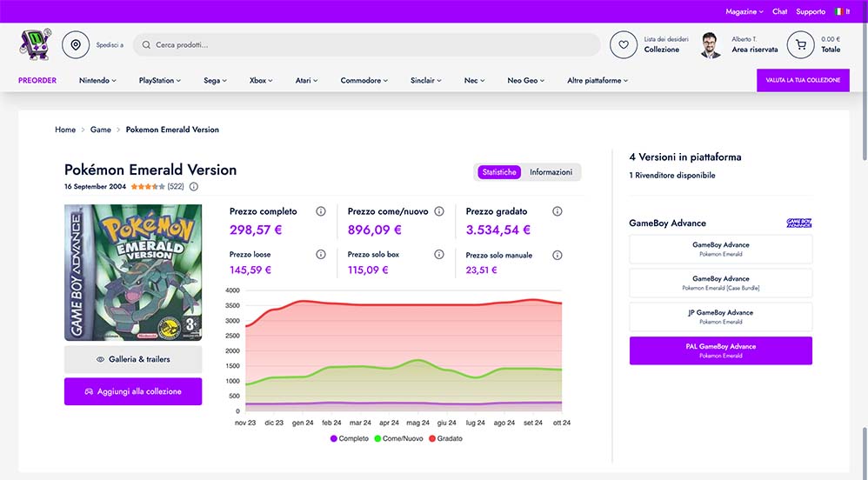868x480 pixels.
Task: Click the location pin shipping icon
Action: pos(76,44)
